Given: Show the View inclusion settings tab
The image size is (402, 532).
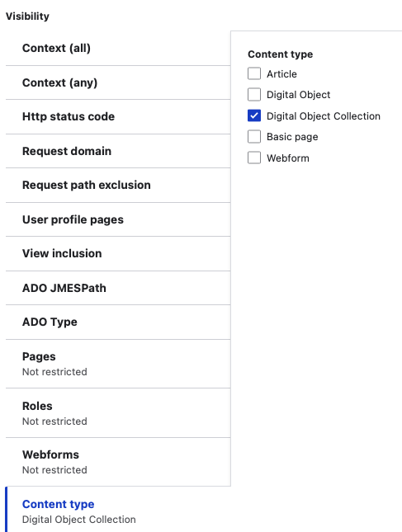Looking at the screenshot, I should pos(118,254).
